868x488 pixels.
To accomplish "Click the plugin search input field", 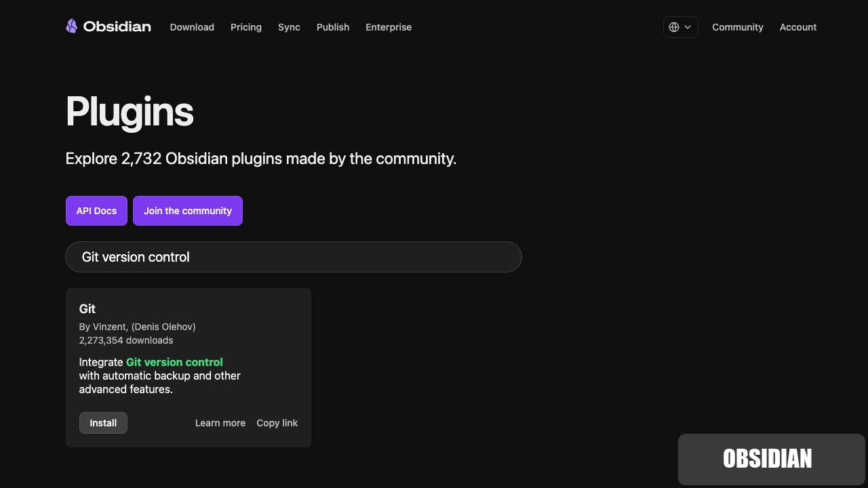I will point(293,257).
